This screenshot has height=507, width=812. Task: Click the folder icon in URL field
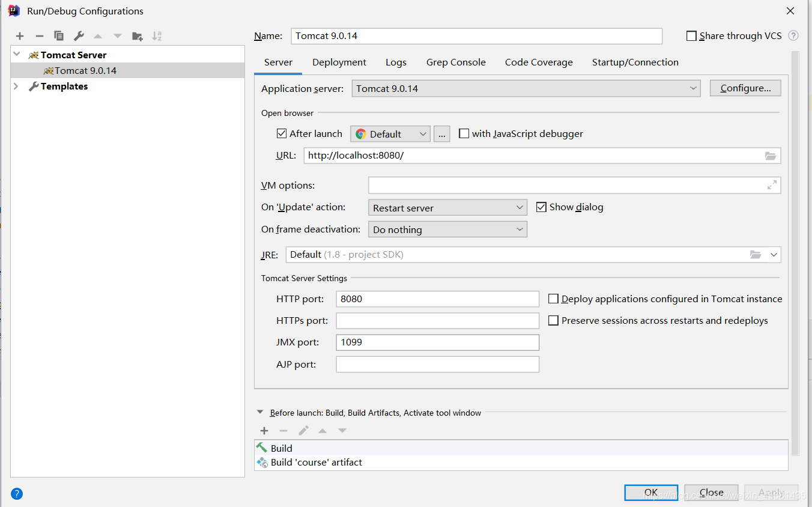point(771,156)
